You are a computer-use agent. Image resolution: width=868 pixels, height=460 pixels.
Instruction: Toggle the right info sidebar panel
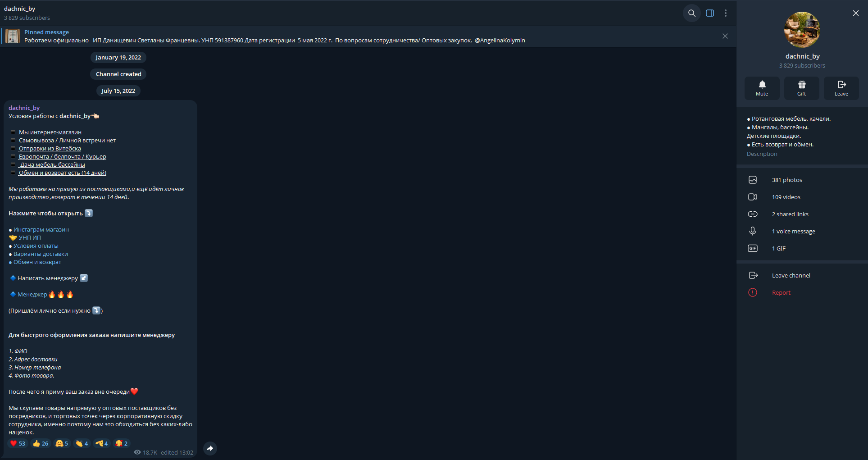710,13
